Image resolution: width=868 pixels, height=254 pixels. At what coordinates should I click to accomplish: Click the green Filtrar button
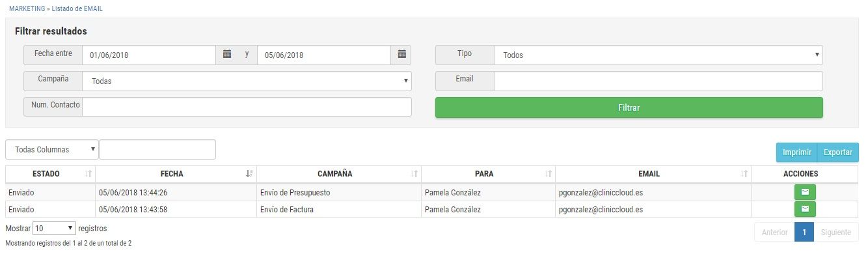point(629,107)
